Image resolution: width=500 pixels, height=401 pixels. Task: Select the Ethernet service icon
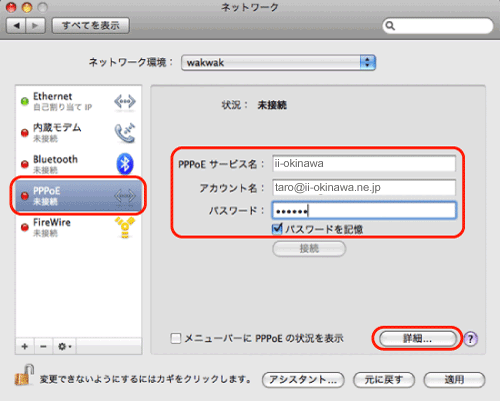pyautogui.click(x=125, y=101)
